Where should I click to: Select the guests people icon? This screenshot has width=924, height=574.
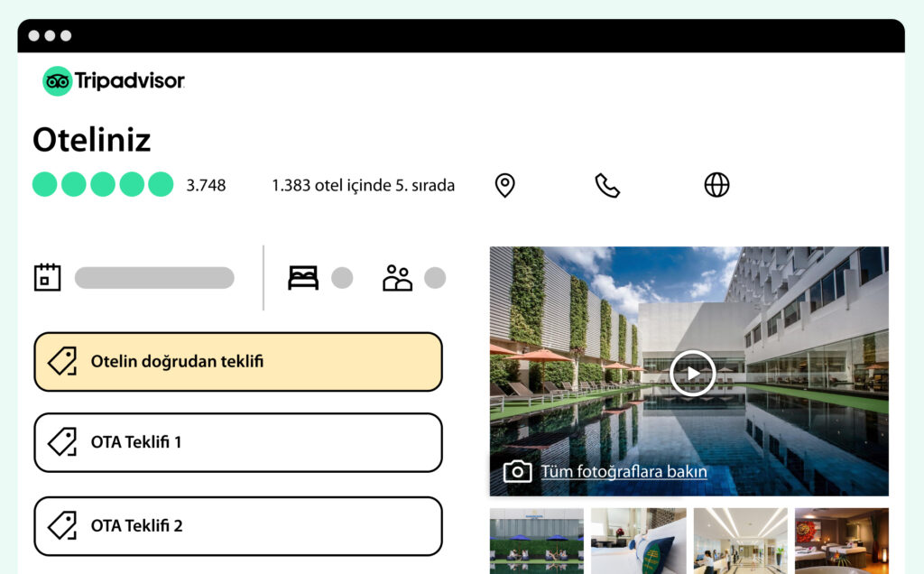click(x=397, y=278)
